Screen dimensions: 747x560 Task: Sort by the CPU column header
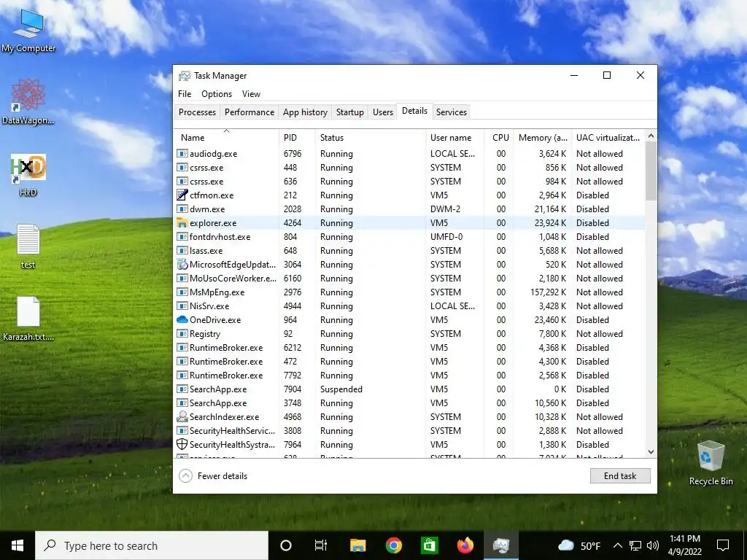tap(499, 138)
